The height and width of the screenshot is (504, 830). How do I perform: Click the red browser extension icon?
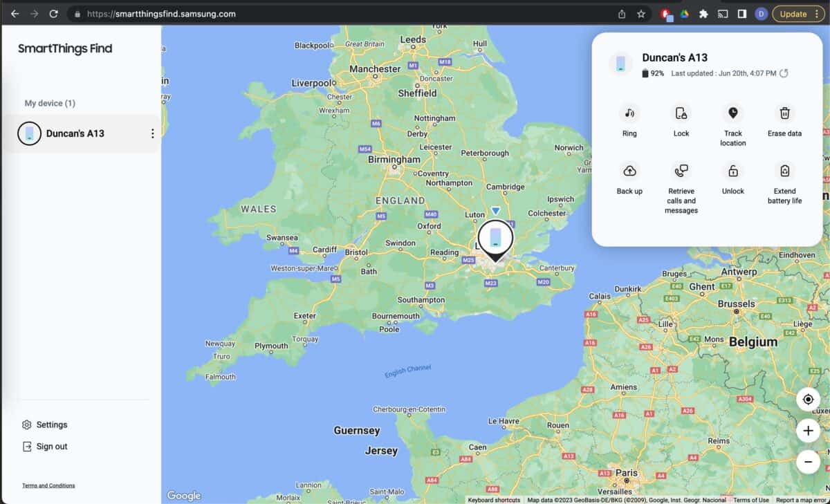[x=665, y=14]
